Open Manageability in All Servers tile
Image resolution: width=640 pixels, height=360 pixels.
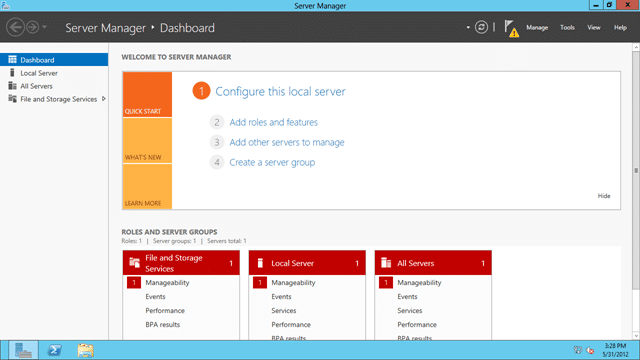[x=419, y=282]
